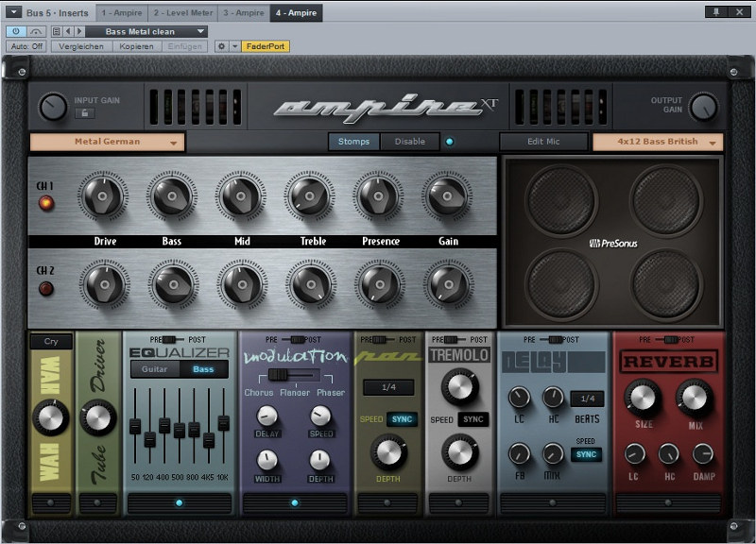756x544 pixels.
Task: Click the bypass curve icon beside power
Action: point(36,31)
